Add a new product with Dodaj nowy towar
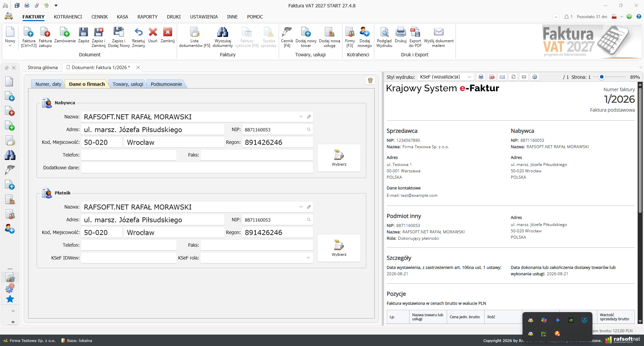644x346 pixels. pos(306,37)
